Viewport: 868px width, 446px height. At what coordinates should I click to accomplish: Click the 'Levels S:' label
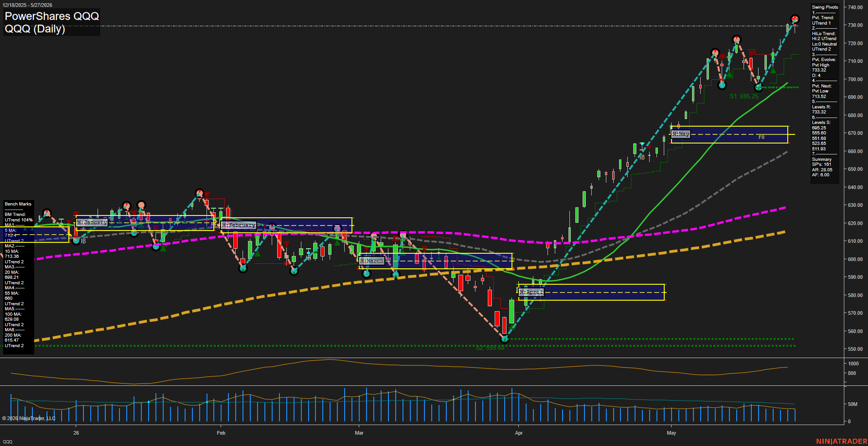click(821, 123)
